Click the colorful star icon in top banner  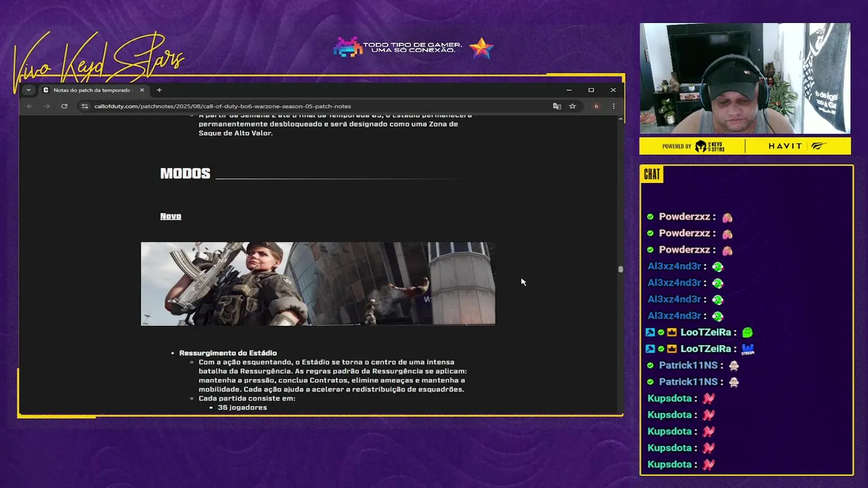click(x=481, y=48)
